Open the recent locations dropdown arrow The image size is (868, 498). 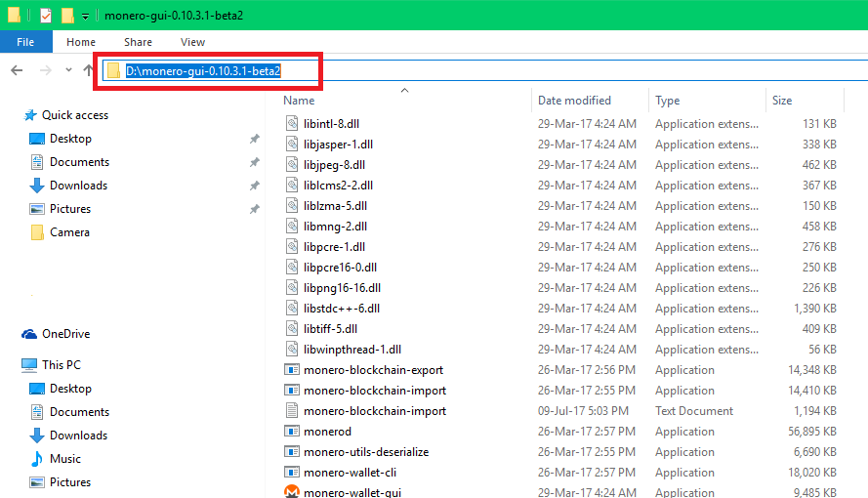(68, 70)
